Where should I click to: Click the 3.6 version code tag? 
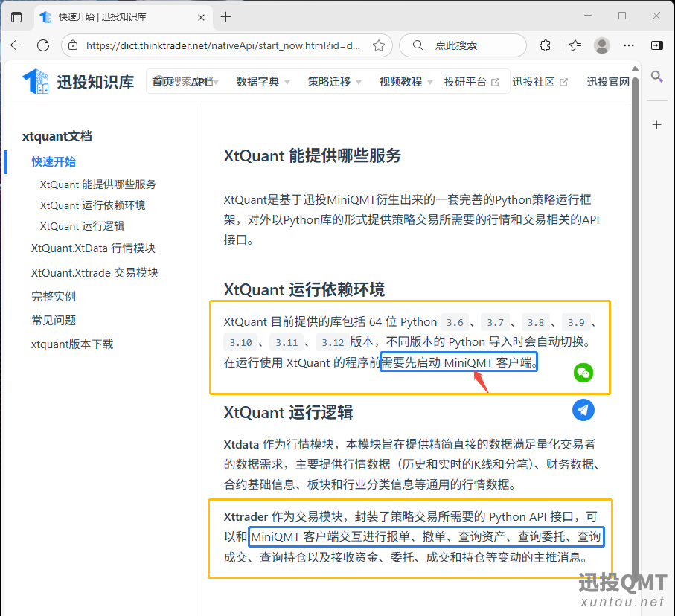[x=455, y=322]
